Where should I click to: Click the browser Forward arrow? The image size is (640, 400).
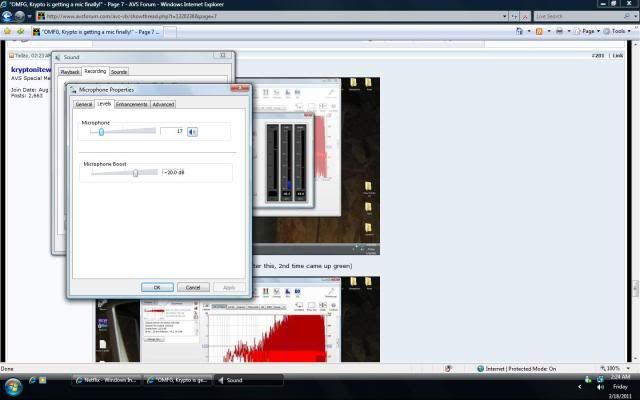19,16
